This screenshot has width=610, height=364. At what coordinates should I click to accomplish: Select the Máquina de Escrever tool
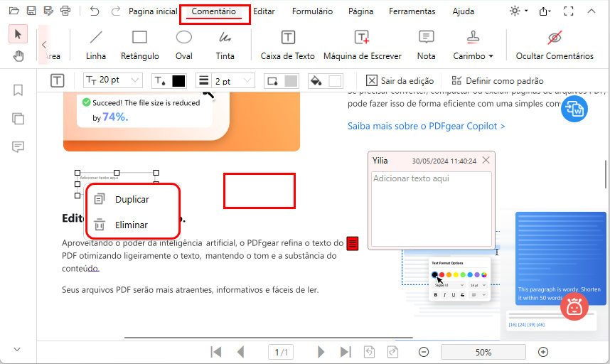(x=362, y=45)
